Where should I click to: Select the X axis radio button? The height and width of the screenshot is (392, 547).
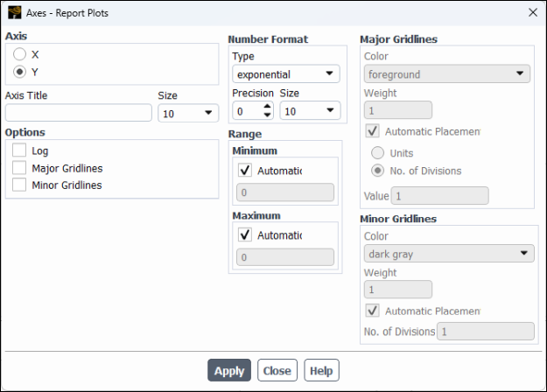tap(20, 54)
